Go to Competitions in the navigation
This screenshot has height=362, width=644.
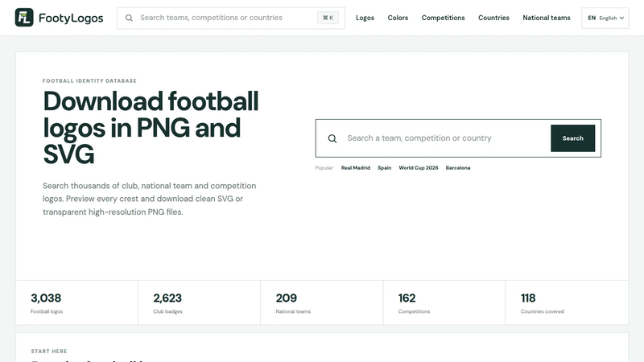tap(444, 18)
